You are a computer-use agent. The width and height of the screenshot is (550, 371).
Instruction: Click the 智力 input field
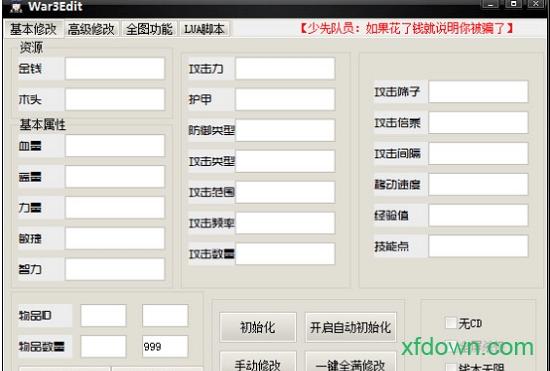click(x=115, y=269)
